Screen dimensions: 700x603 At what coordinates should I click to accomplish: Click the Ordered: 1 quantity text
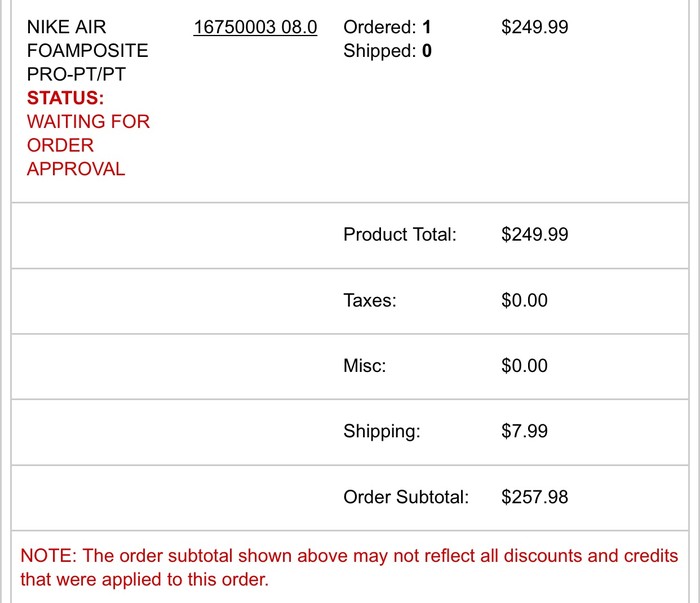[387, 27]
